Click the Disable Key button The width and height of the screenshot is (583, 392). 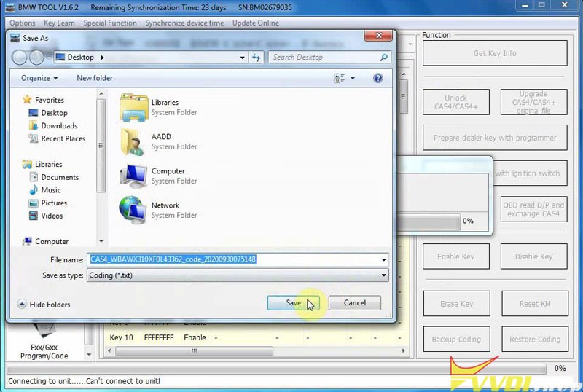pos(533,256)
